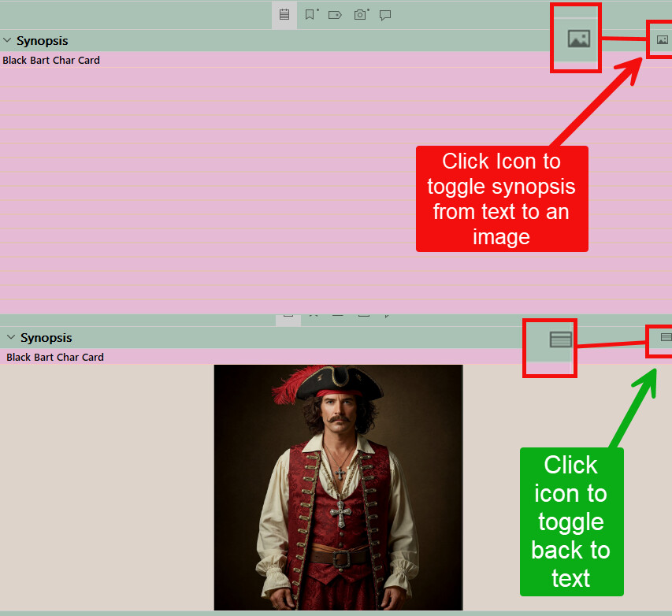672x616 pixels.
Task: Collapse the upper Synopsis section chevron
Action: tap(7, 40)
